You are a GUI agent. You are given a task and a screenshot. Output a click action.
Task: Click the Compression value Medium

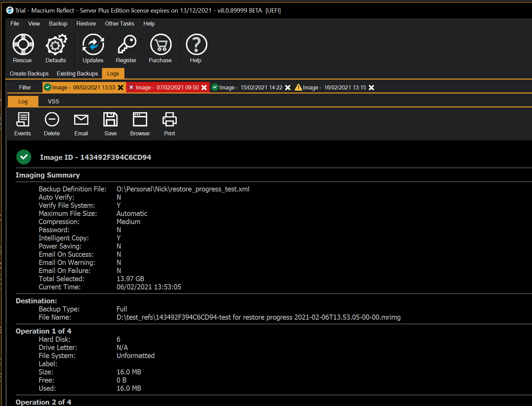click(x=128, y=222)
